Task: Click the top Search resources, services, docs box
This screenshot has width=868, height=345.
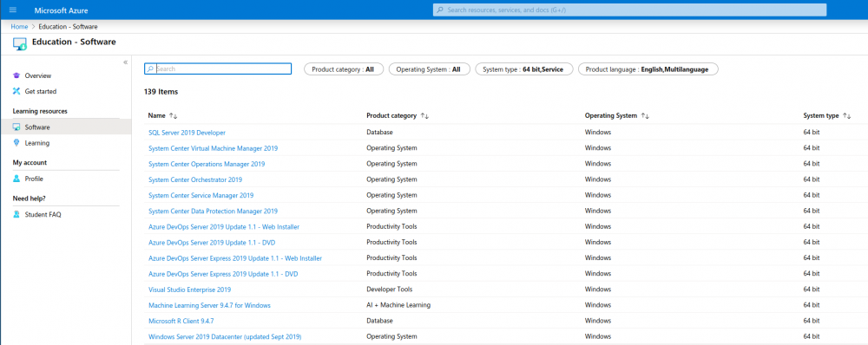Action: [x=629, y=10]
